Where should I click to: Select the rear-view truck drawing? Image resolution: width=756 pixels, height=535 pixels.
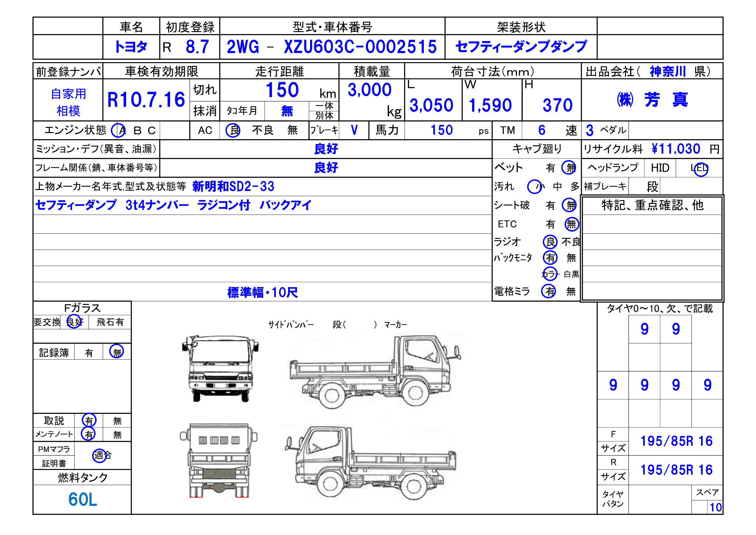tap(219, 461)
